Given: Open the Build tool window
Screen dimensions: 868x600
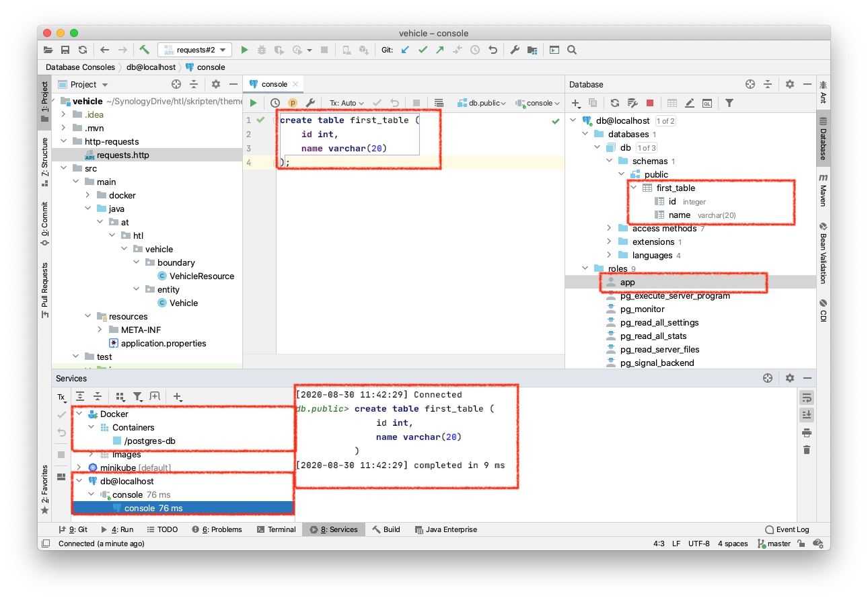Looking at the screenshot, I should coord(386,529).
